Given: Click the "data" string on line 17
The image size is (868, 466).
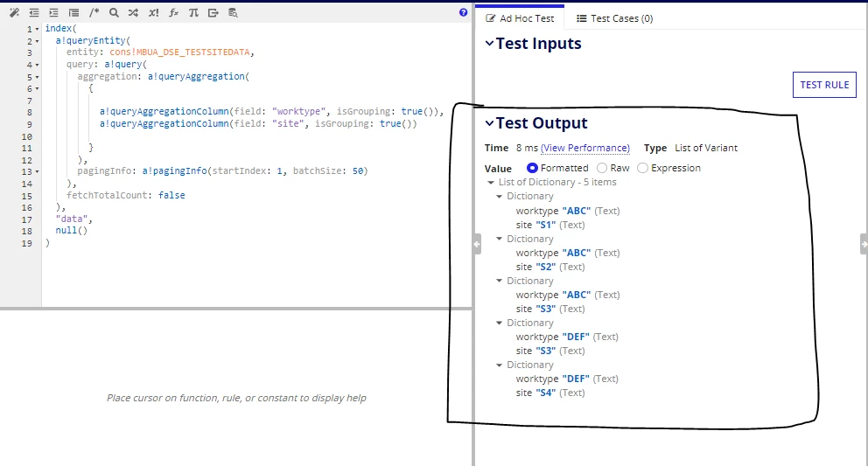Looking at the screenshot, I should (72, 219).
